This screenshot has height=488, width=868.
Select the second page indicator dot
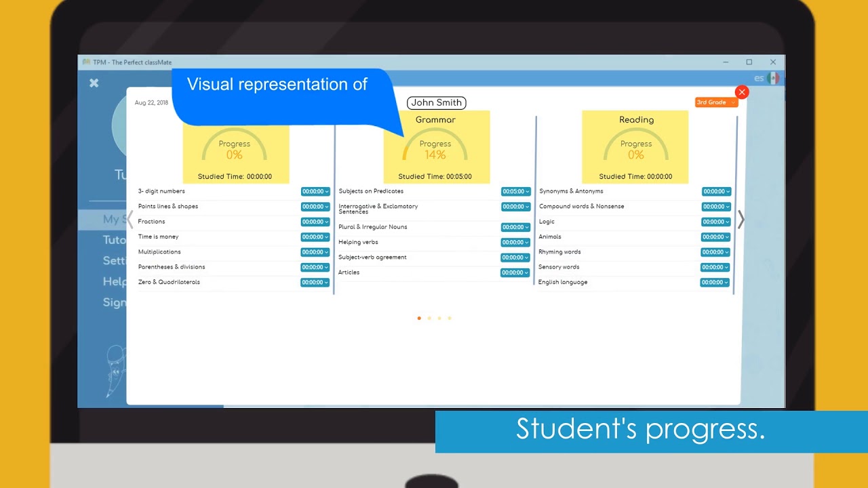click(429, 318)
